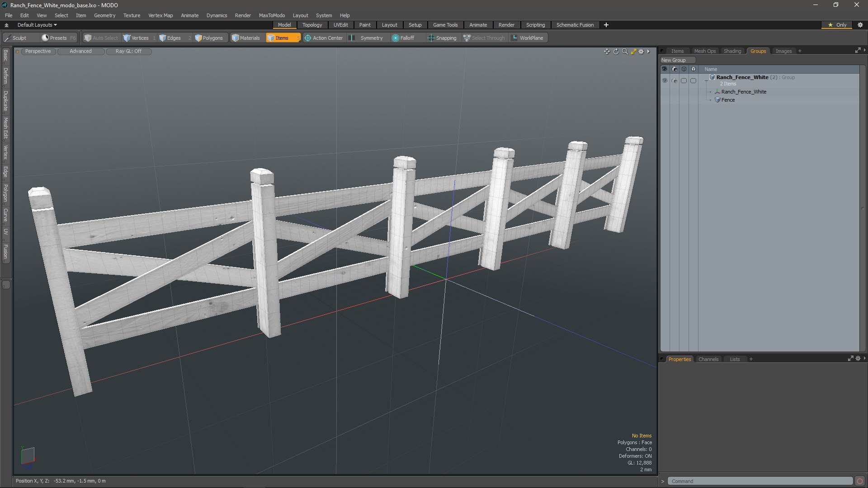
Task: Switch to the Shading panel tab
Action: 732,51
